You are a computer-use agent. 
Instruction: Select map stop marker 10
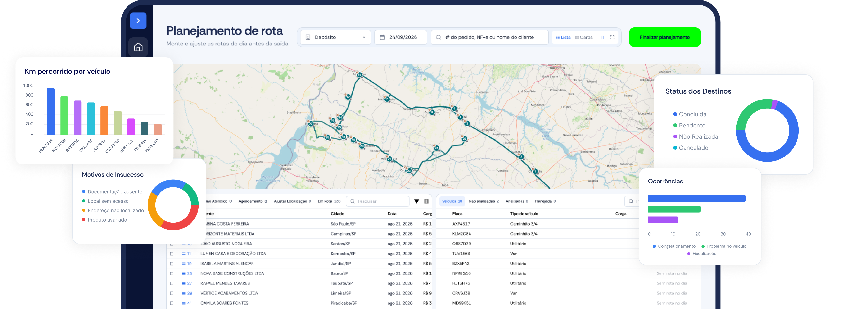point(360,75)
